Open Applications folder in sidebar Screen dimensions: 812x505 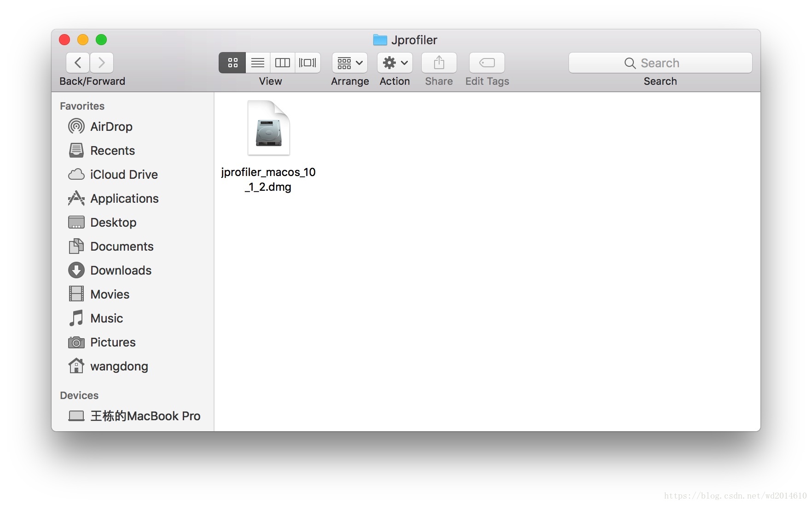(x=133, y=198)
